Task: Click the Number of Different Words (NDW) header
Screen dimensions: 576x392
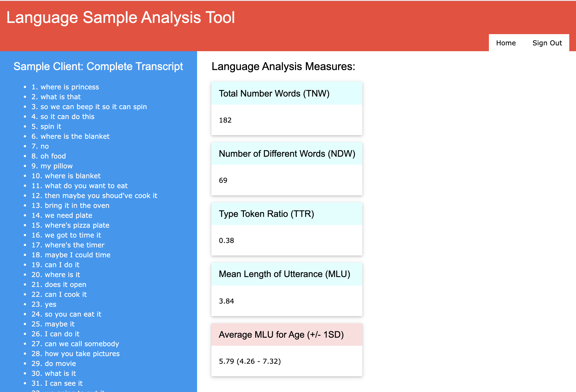Action: pos(287,154)
